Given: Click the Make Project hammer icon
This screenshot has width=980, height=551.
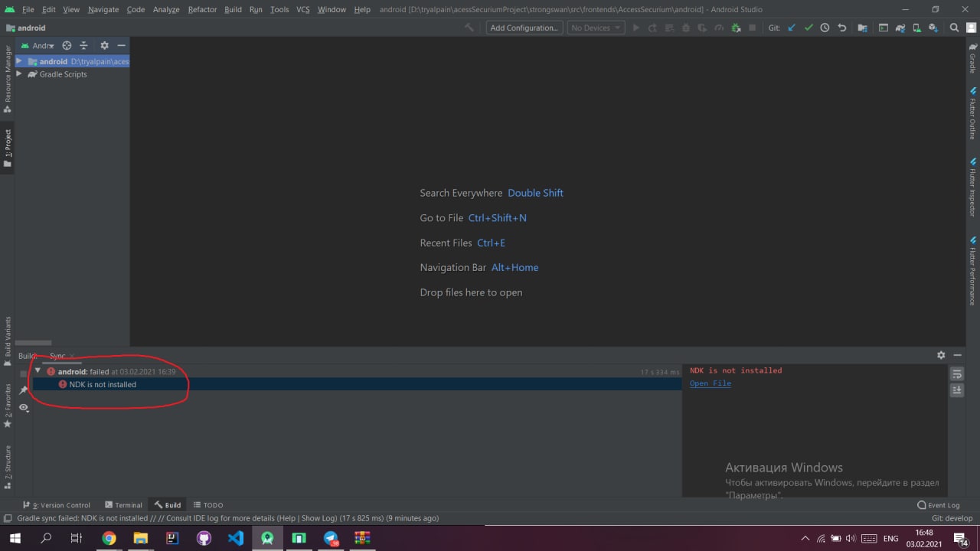Looking at the screenshot, I should coord(469,28).
